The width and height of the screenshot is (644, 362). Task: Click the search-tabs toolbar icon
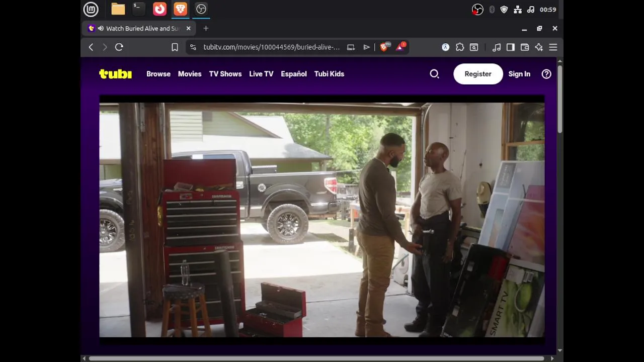(x=474, y=47)
